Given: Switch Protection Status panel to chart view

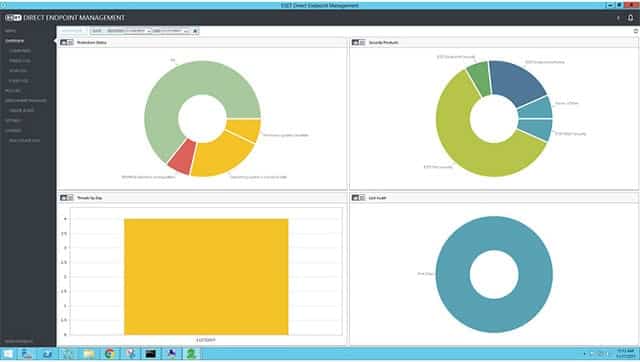Looking at the screenshot, I should pos(64,42).
